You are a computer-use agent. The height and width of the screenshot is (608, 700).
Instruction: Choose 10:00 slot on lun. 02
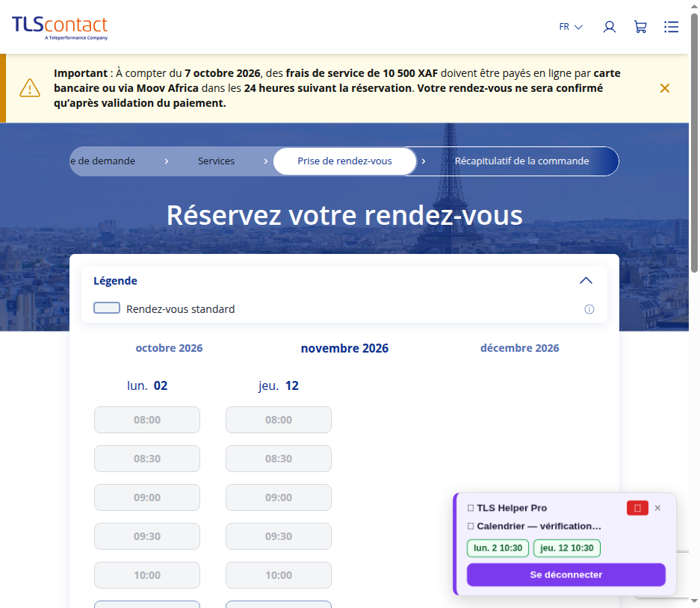click(147, 575)
